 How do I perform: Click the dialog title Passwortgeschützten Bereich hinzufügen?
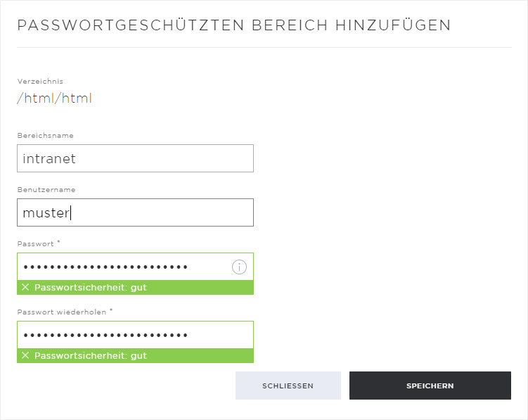[234, 25]
